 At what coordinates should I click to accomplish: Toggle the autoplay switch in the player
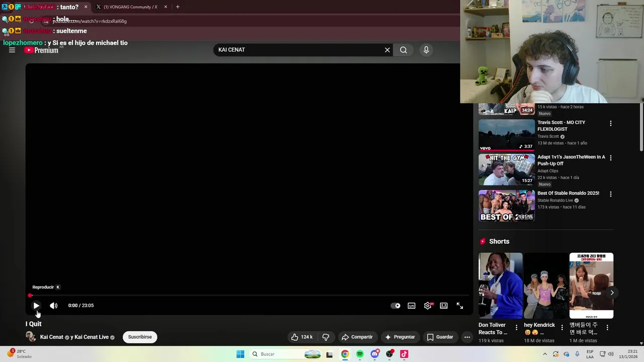tap(396, 306)
